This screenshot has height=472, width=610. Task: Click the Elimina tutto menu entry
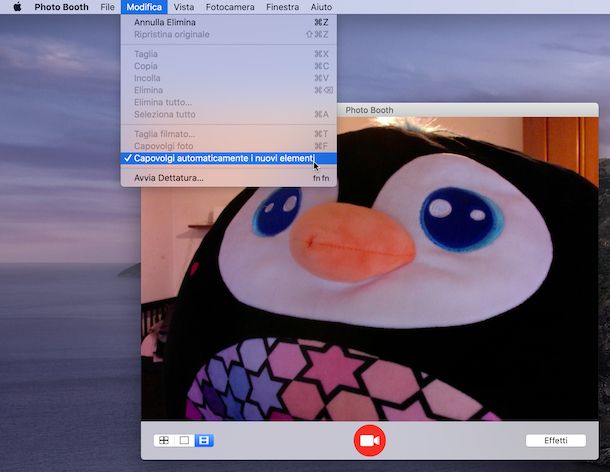pos(229,102)
